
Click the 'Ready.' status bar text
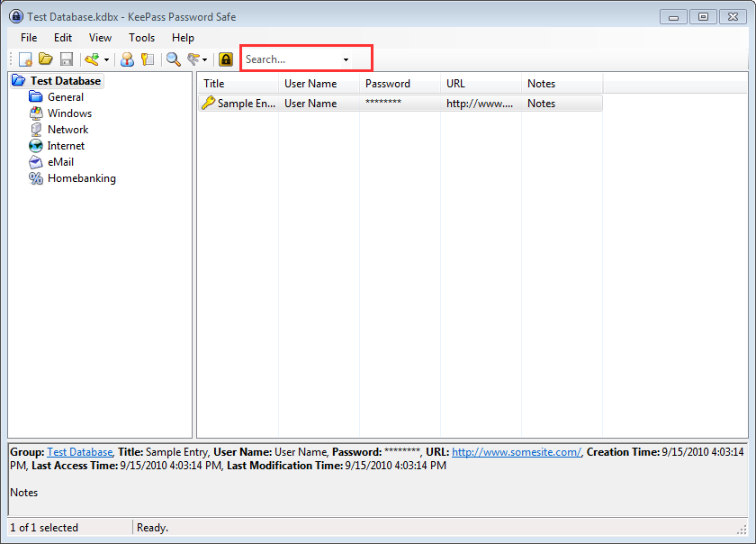(152, 528)
